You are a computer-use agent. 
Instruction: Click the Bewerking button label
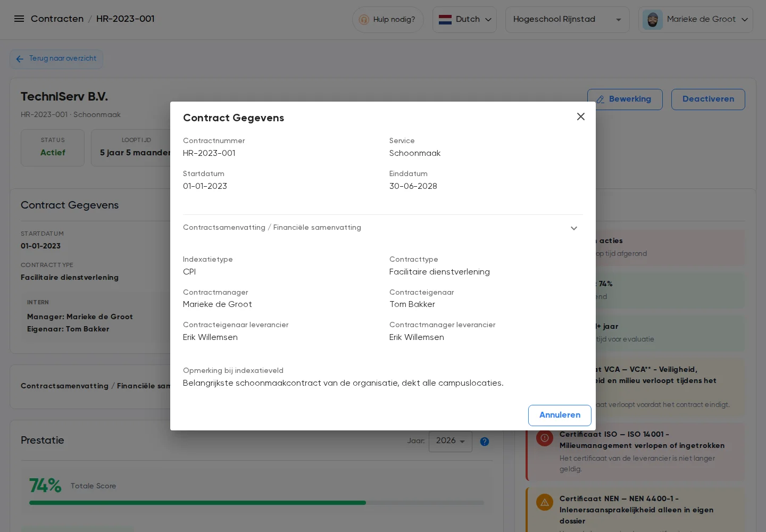pos(630,99)
